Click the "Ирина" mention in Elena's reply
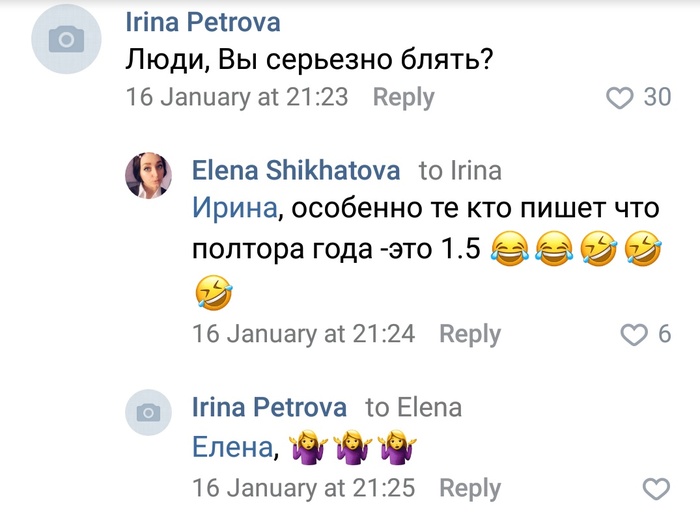This screenshot has height=514, width=700. coord(231,210)
